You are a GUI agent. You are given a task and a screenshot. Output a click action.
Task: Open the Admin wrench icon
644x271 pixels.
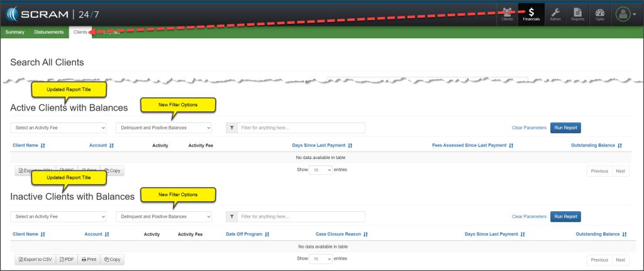(x=555, y=14)
